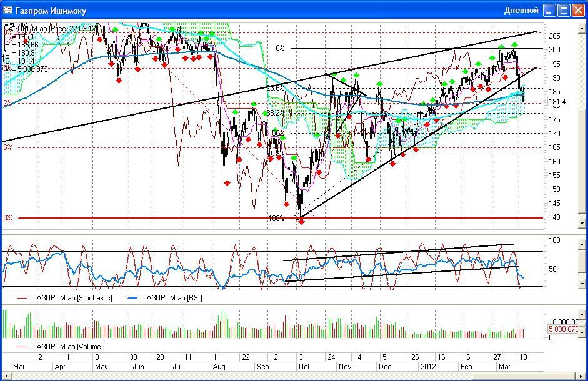
Task: Click the Sep month label on time axis
Action: click(263, 367)
